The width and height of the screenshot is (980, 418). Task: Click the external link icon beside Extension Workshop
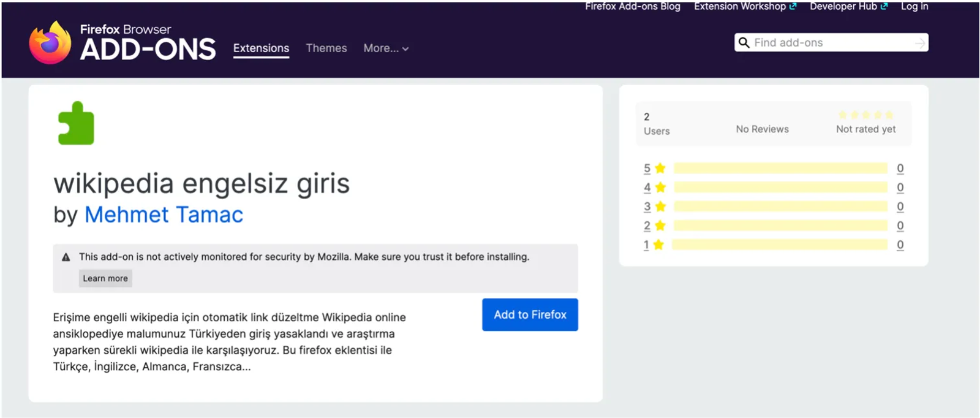(793, 6)
